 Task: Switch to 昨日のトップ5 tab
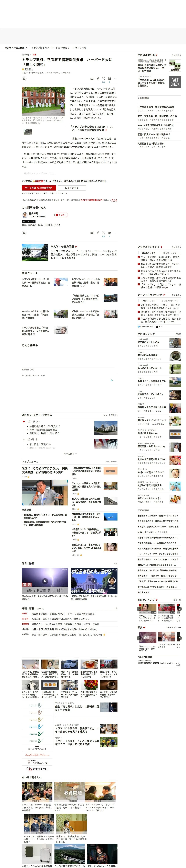click(x=170, y=253)
